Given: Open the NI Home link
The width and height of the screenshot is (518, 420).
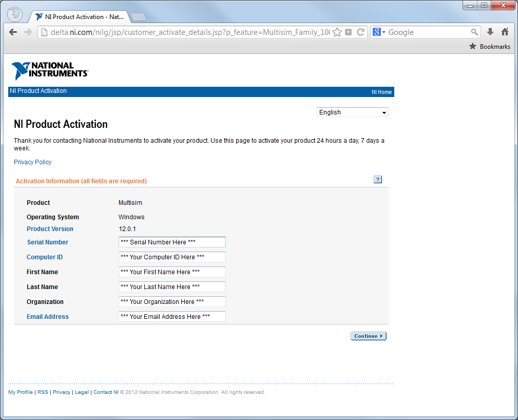Looking at the screenshot, I should 381,92.
